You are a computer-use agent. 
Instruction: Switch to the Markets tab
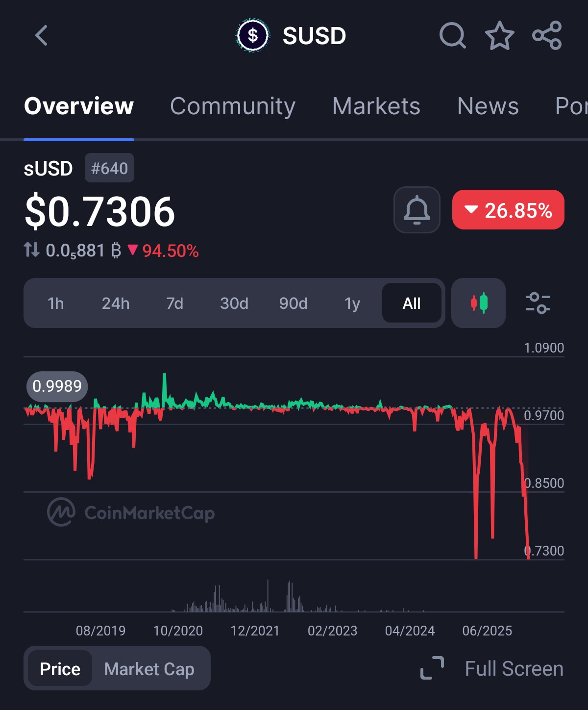click(x=376, y=106)
